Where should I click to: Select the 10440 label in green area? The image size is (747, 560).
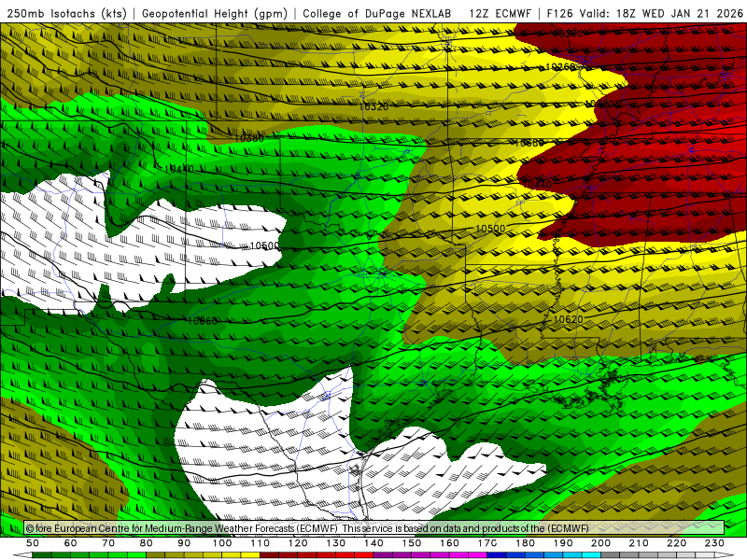tap(179, 169)
